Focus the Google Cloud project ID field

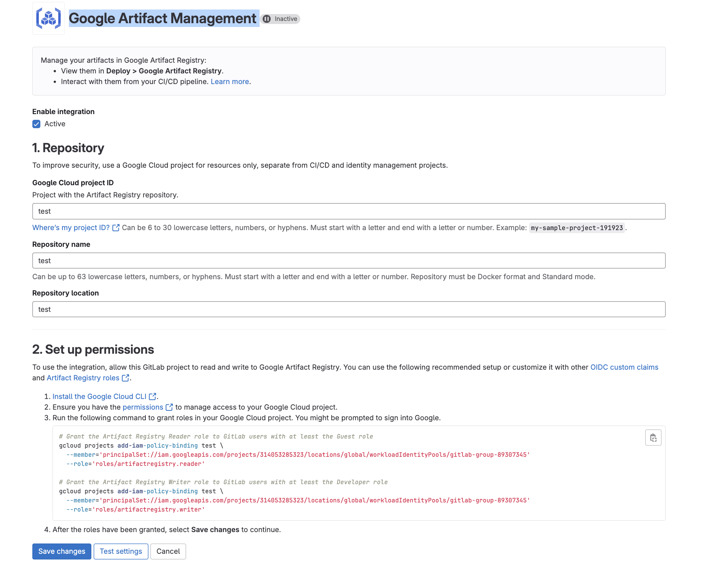349,211
